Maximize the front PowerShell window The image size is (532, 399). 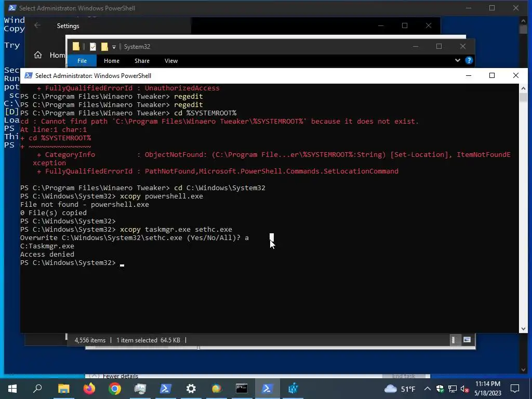[492, 75]
